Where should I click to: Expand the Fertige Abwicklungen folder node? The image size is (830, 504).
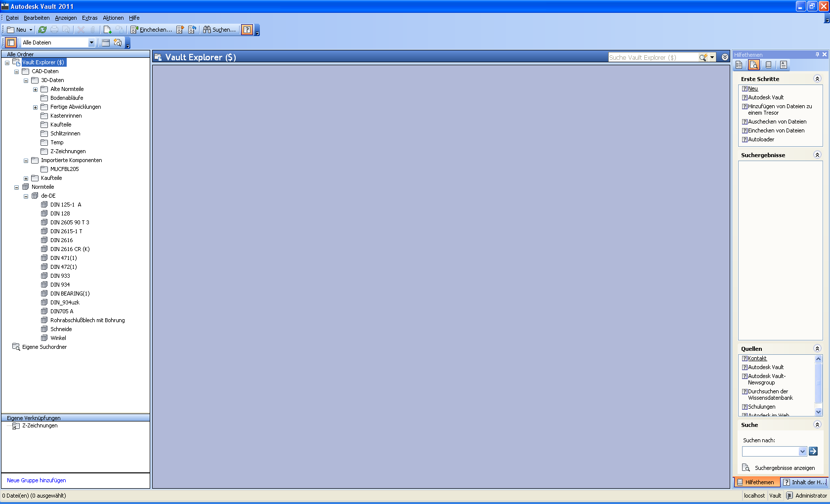pos(35,107)
